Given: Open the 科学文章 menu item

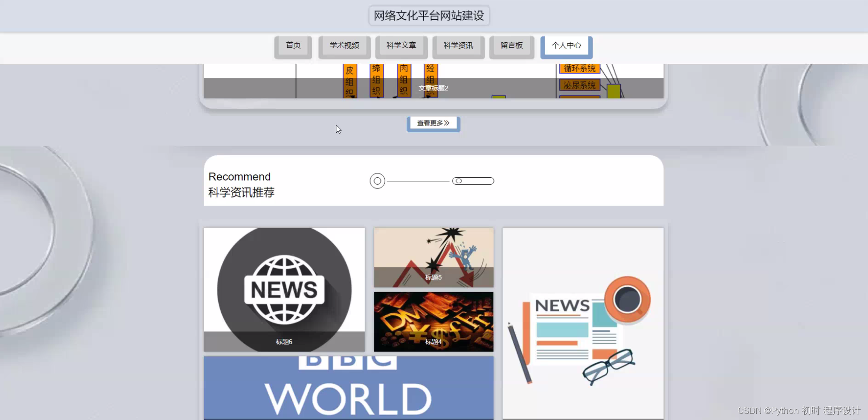Looking at the screenshot, I should tap(401, 47).
